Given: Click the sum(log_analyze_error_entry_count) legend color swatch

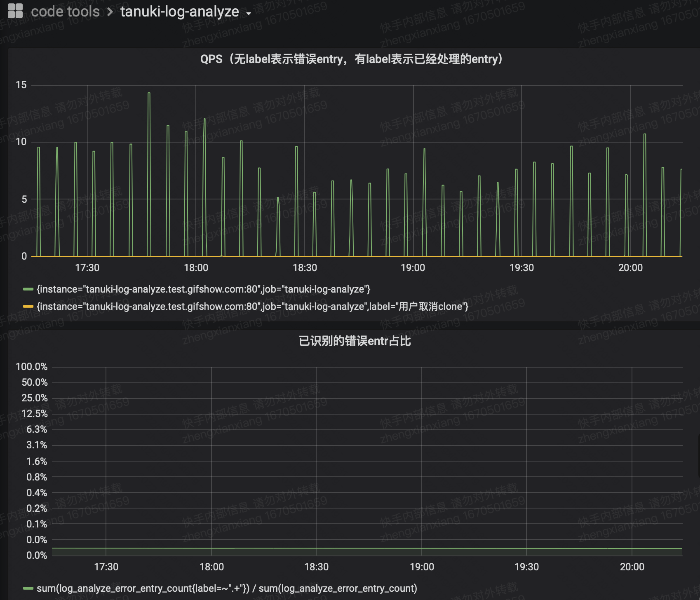Looking at the screenshot, I should coord(28,588).
